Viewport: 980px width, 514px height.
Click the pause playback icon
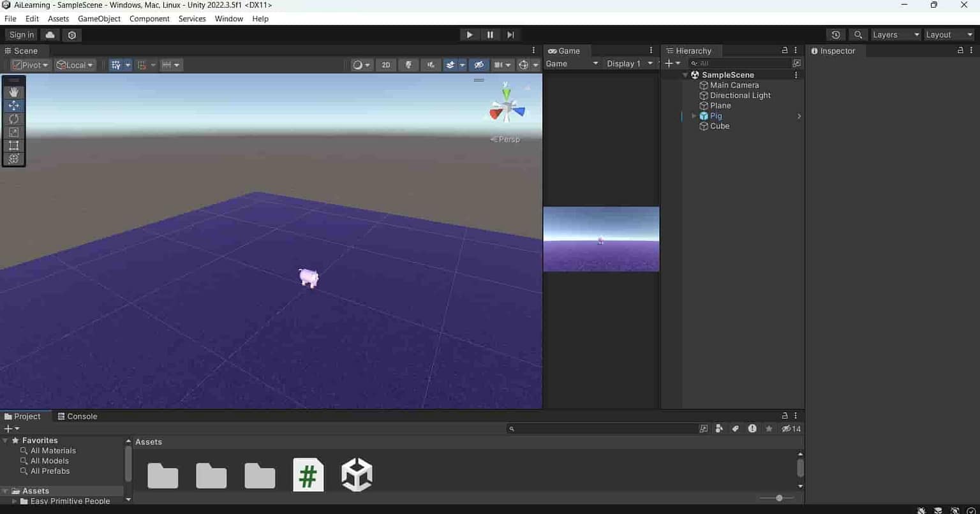(490, 34)
